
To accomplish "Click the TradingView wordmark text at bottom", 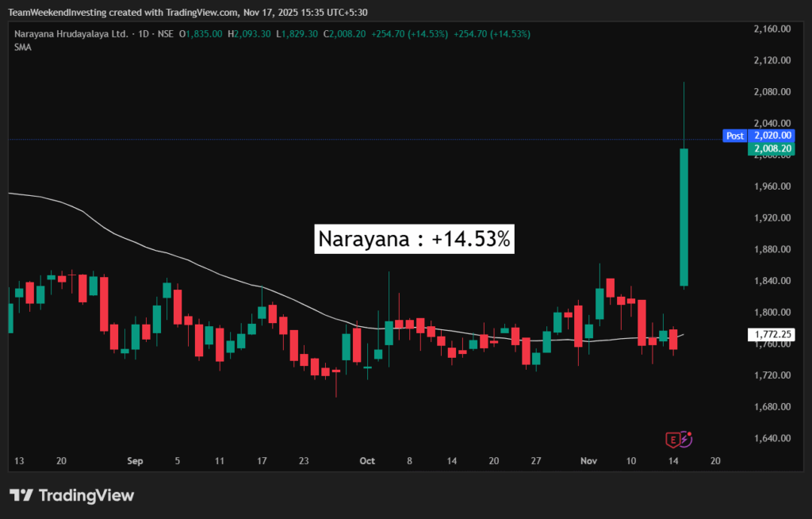I will point(86,495).
